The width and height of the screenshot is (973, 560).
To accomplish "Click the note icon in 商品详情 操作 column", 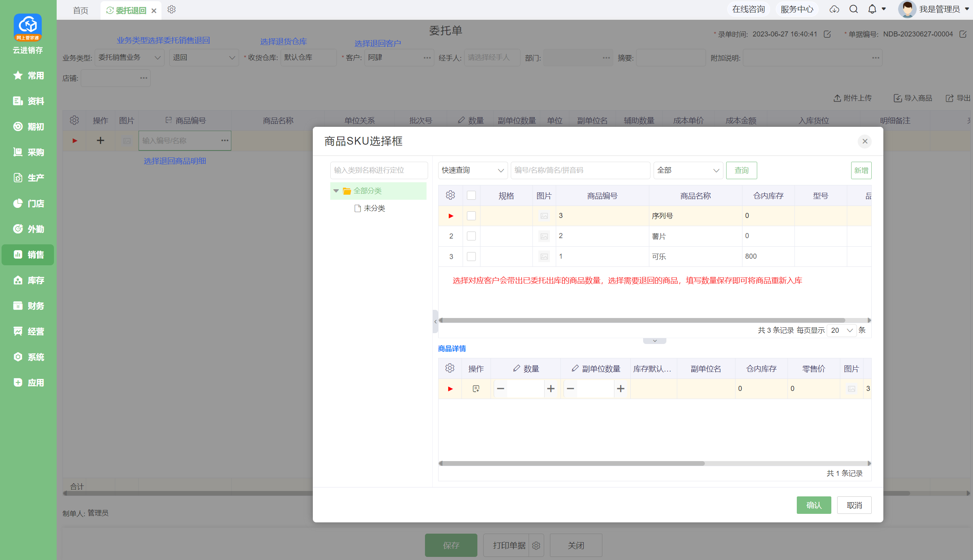I will (x=476, y=389).
